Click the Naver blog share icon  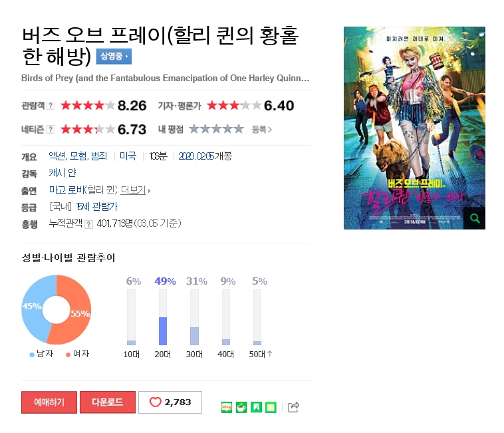point(227,407)
